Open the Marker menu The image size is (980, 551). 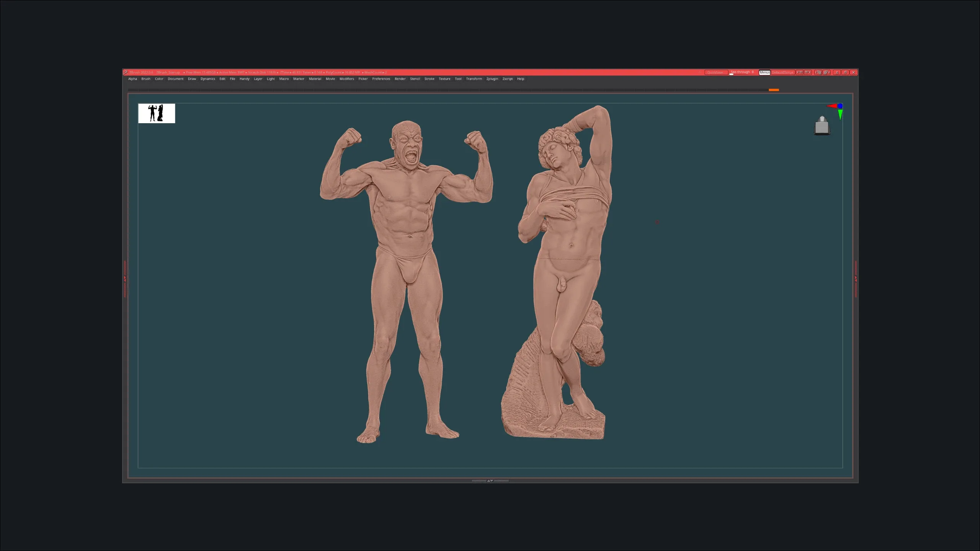[299, 79]
